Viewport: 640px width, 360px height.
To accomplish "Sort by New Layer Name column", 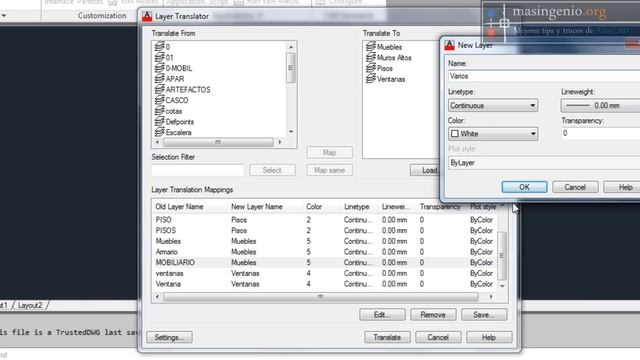I will pos(257,207).
